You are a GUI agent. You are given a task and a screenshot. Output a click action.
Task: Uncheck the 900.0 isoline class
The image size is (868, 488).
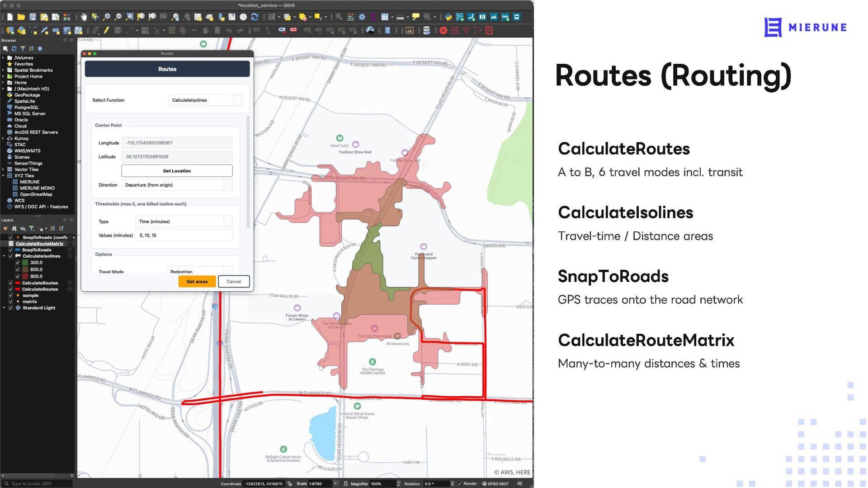click(x=18, y=276)
